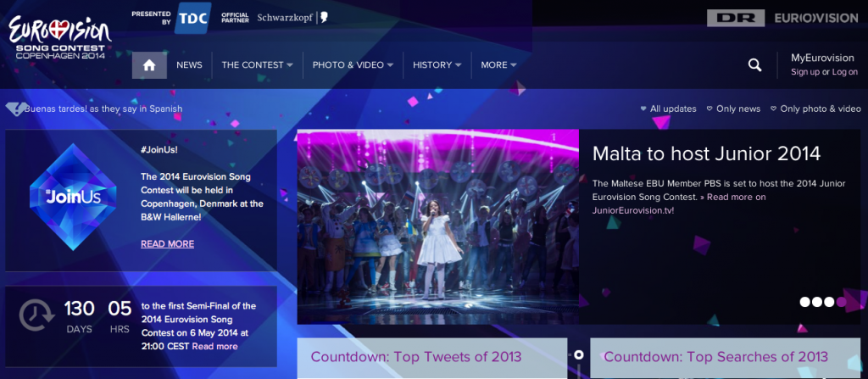The image size is (868, 379).
Task: Expand the History dropdown menu
Action: pyautogui.click(x=437, y=64)
